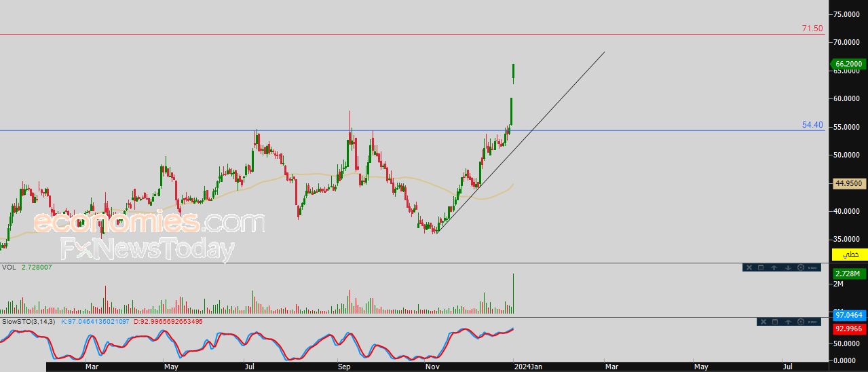Viewport: 868px width, 372px height.
Task: Open more options for SlowSTO panel
Action: coord(812,322)
